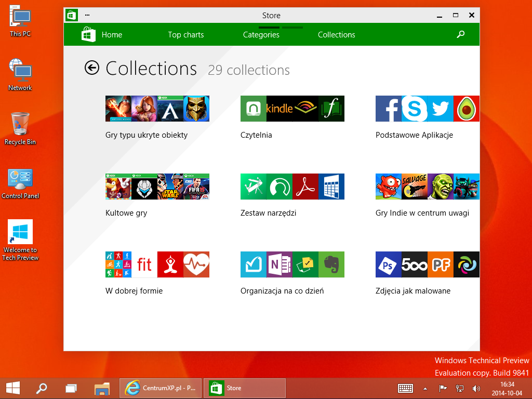
Task: Select the Recycle Bin desktop icon
Action: (20, 129)
